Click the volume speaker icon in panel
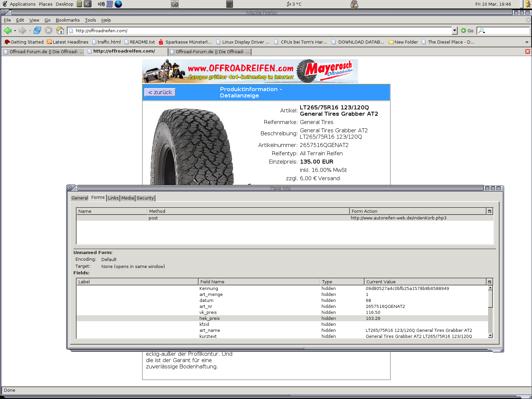 (x=101, y=4)
